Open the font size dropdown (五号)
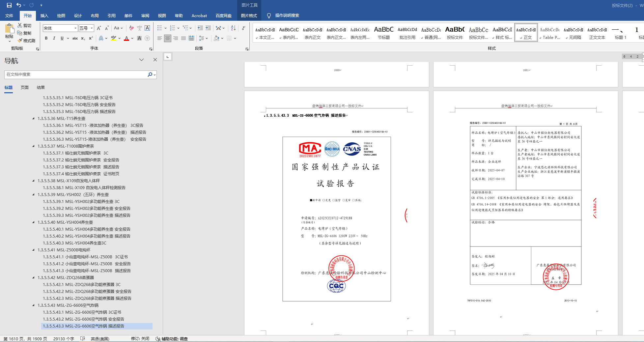Image resolution: width=644 pixels, height=342 pixels. point(92,28)
